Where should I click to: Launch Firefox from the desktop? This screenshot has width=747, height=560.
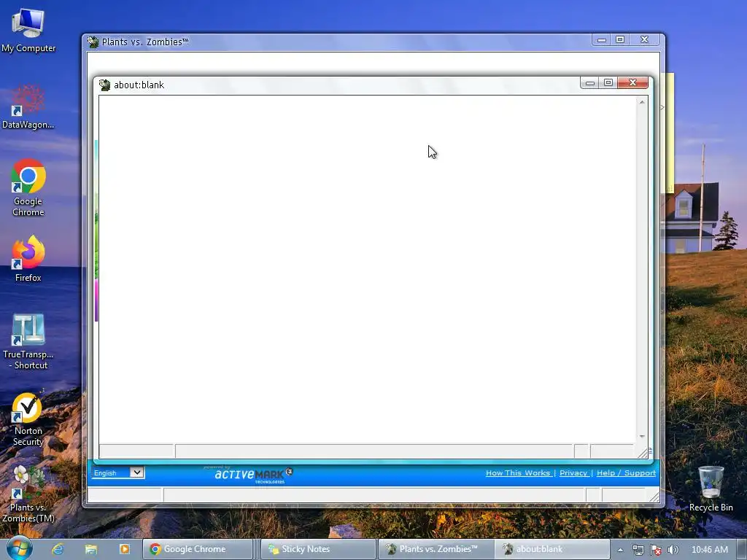coord(28,259)
